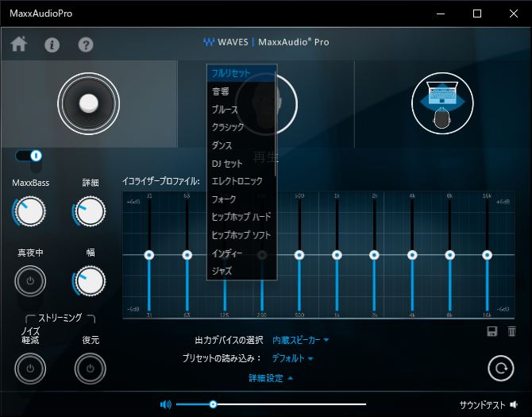532x417 pixels.
Task: Choose フルリセット from the profile list
Action: pyautogui.click(x=241, y=73)
